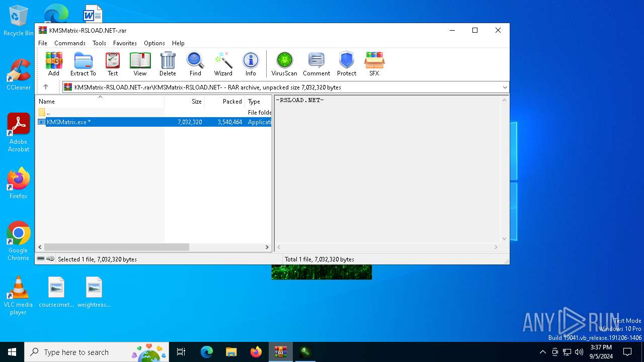Open the Options menu

pyautogui.click(x=154, y=43)
